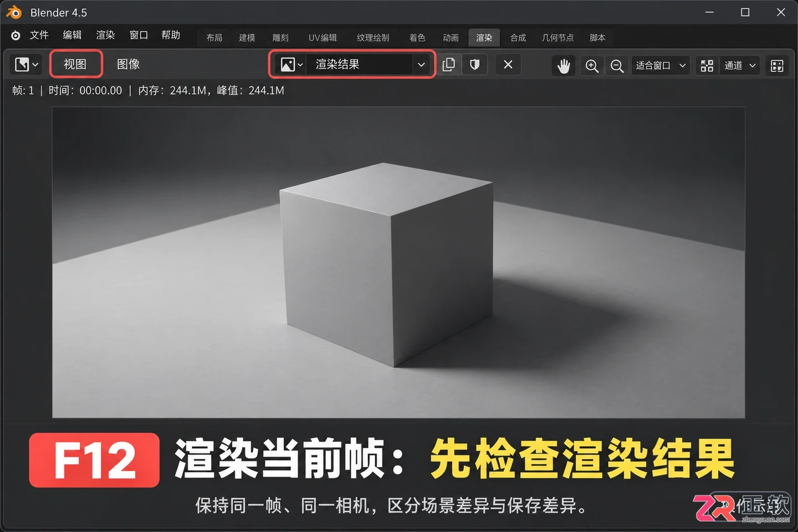The height and width of the screenshot is (532, 798).
Task: Click the 内存: 244.1M status text
Action: click(x=172, y=90)
